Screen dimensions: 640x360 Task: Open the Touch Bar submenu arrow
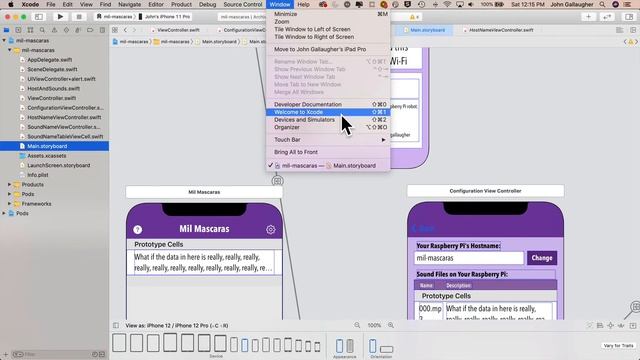(383, 140)
